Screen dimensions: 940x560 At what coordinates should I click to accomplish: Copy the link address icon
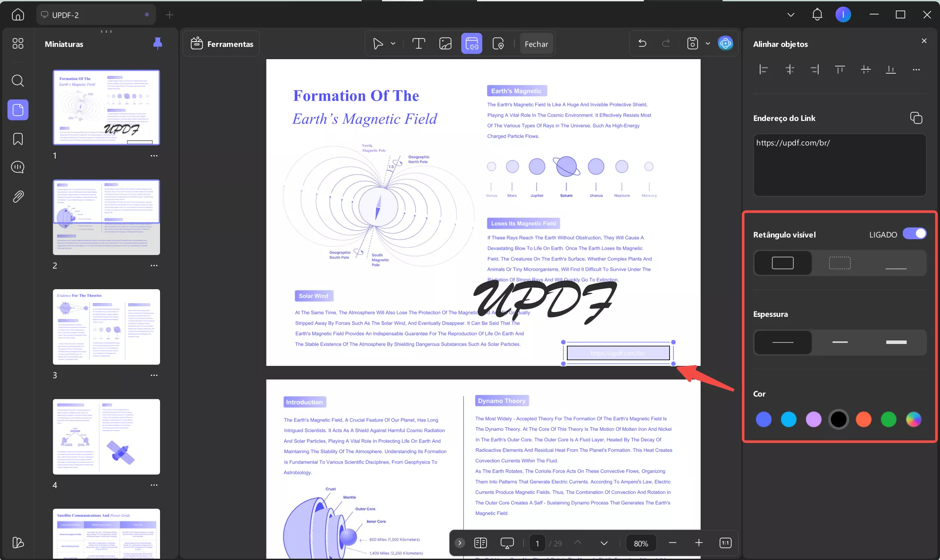pyautogui.click(x=916, y=118)
